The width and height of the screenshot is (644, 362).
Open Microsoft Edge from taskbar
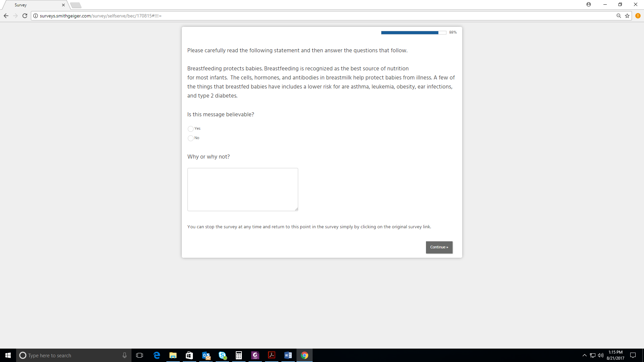(157, 355)
